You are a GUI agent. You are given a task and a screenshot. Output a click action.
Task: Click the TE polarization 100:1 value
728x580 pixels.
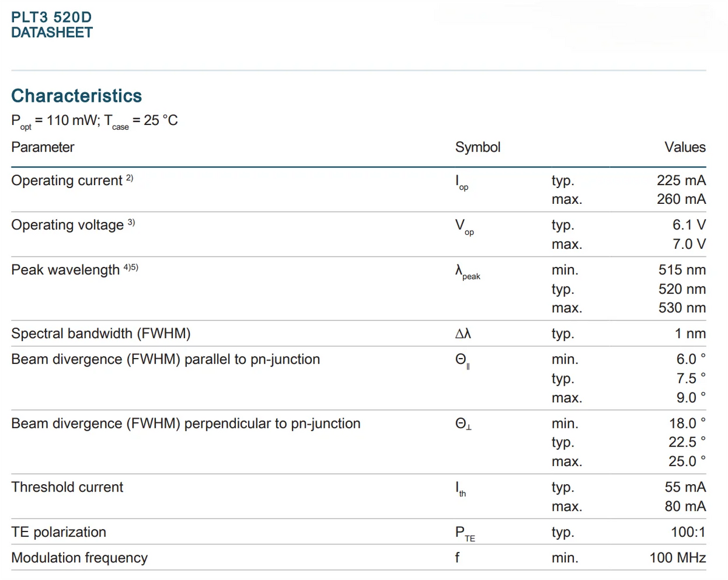(x=689, y=532)
